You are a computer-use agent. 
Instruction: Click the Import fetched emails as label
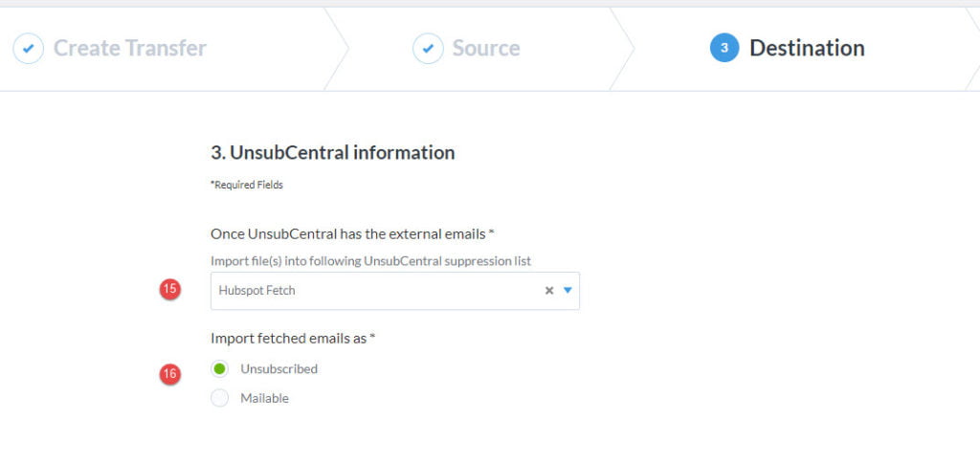(x=293, y=339)
